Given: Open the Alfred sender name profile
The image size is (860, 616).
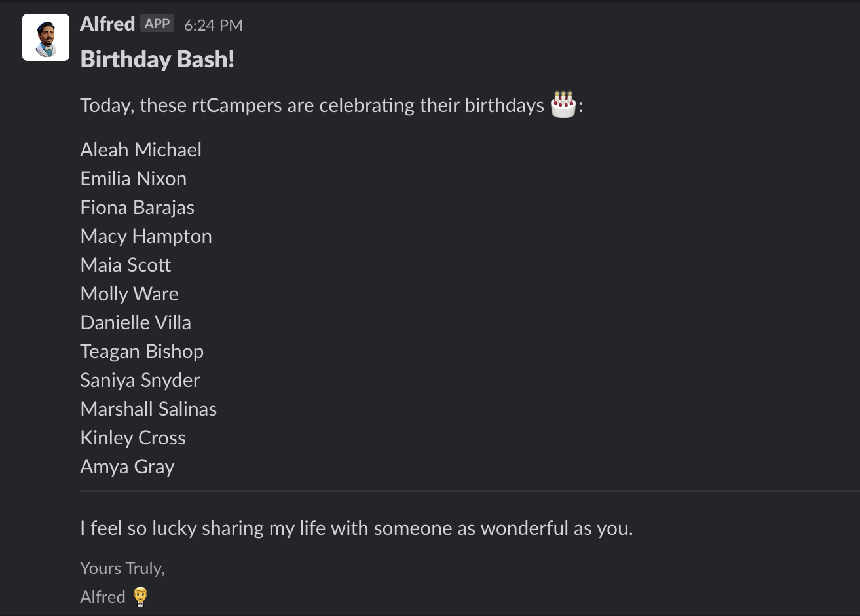Looking at the screenshot, I should (107, 24).
